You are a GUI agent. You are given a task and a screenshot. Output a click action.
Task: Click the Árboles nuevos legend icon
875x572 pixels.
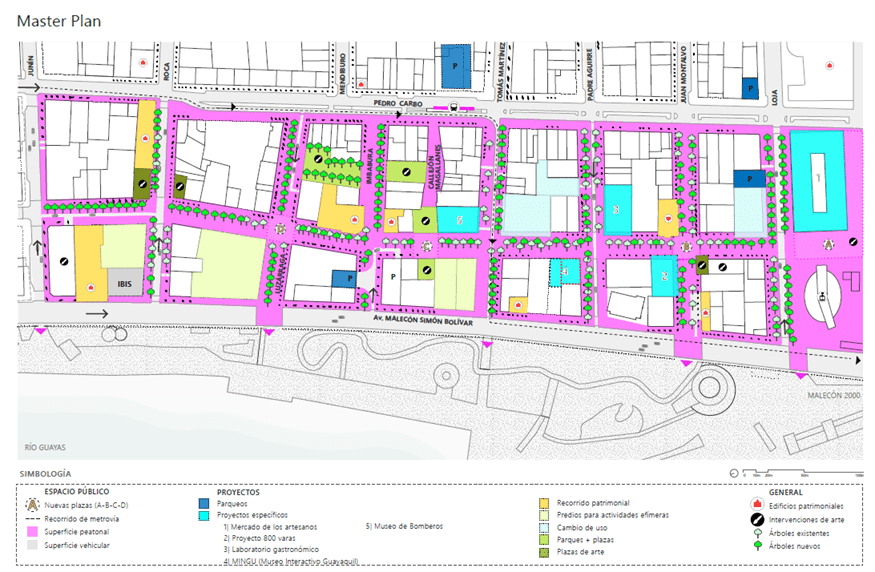point(758,546)
